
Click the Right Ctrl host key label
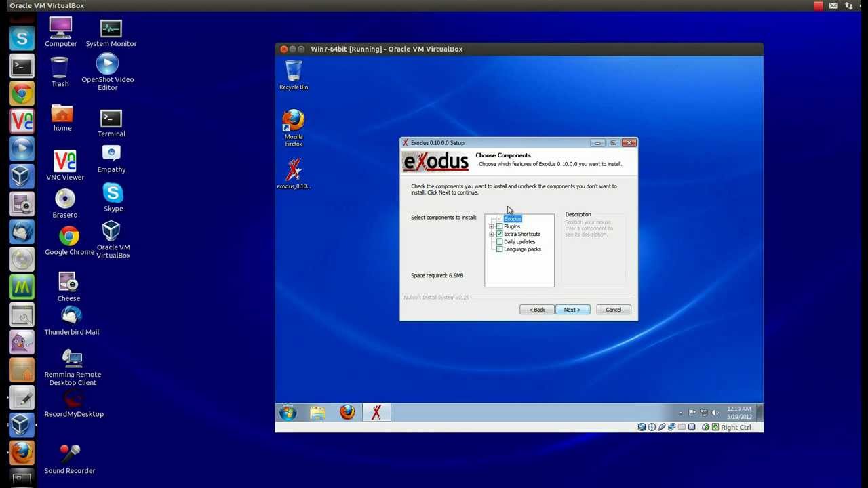(736, 428)
